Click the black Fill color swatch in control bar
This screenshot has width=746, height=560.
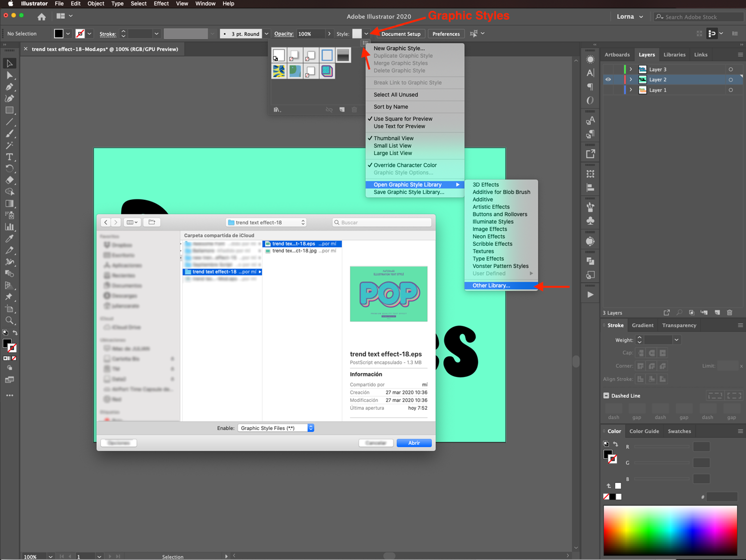coord(59,34)
